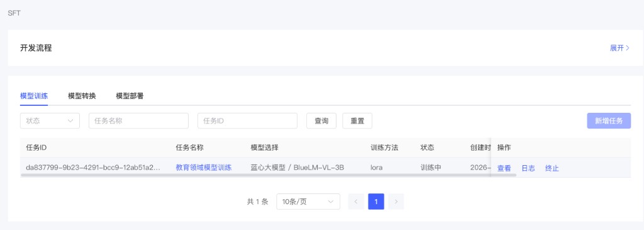This screenshot has height=230, width=644.
Task: Click the 训练方法 column header
Action: click(x=384, y=147)
